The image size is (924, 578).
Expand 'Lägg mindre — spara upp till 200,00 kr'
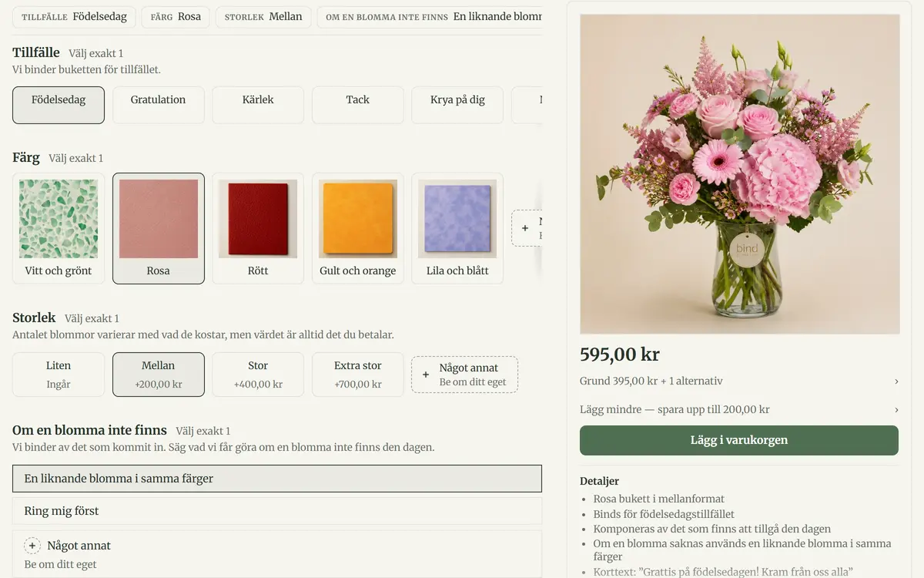click(739, 409)
